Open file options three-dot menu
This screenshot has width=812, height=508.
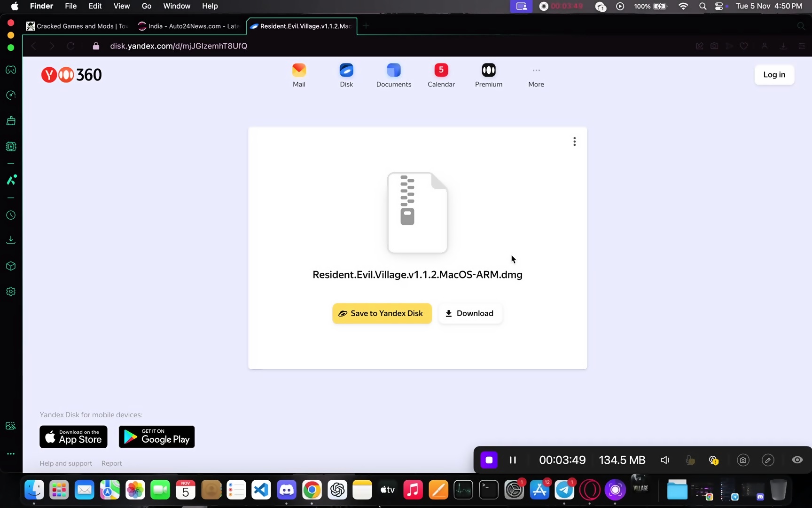pos(574,142)
